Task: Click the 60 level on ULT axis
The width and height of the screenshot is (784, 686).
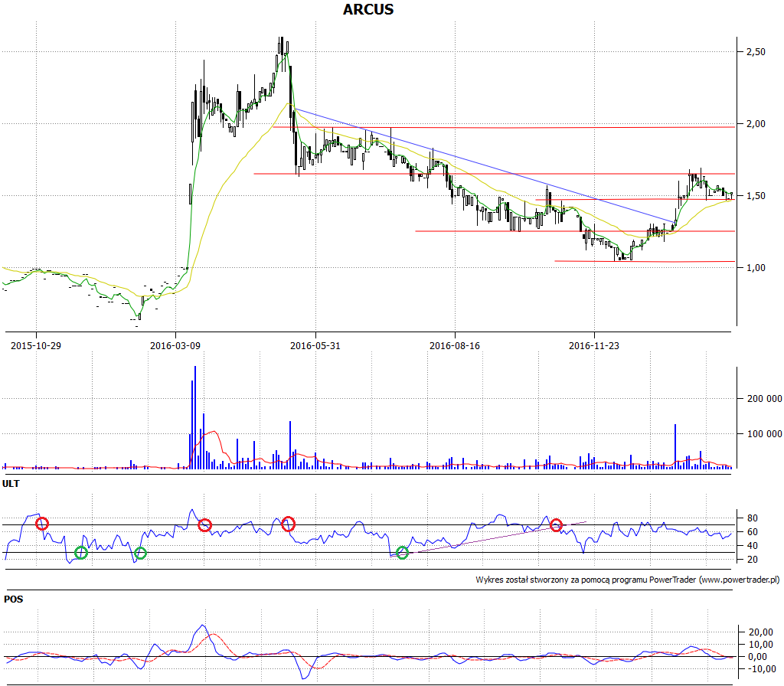Action: click(753, 531)
